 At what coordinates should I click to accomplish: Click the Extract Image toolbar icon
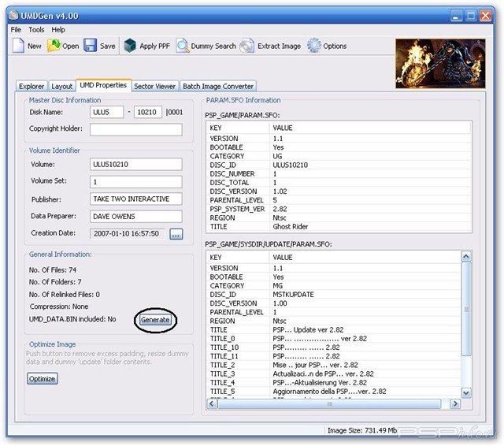[x=247, y=46]
